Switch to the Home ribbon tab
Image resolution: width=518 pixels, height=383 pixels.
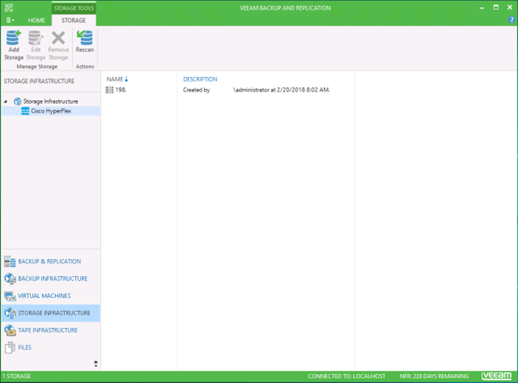[x=36, y=20]
